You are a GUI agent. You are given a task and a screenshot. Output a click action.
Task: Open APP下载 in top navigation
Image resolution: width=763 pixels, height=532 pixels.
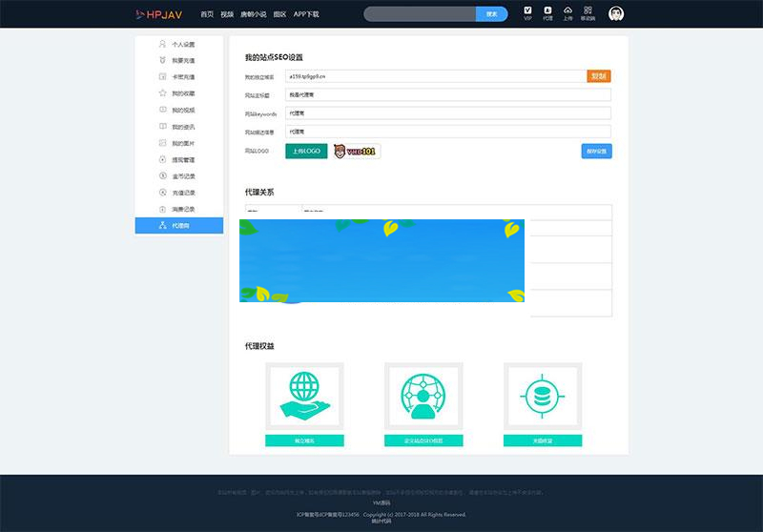[306, 14]
